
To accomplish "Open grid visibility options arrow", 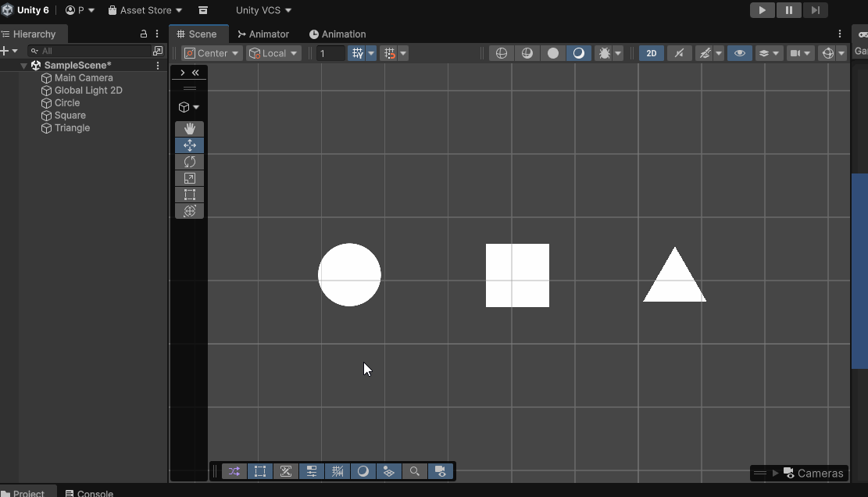I will pos(371,53).
